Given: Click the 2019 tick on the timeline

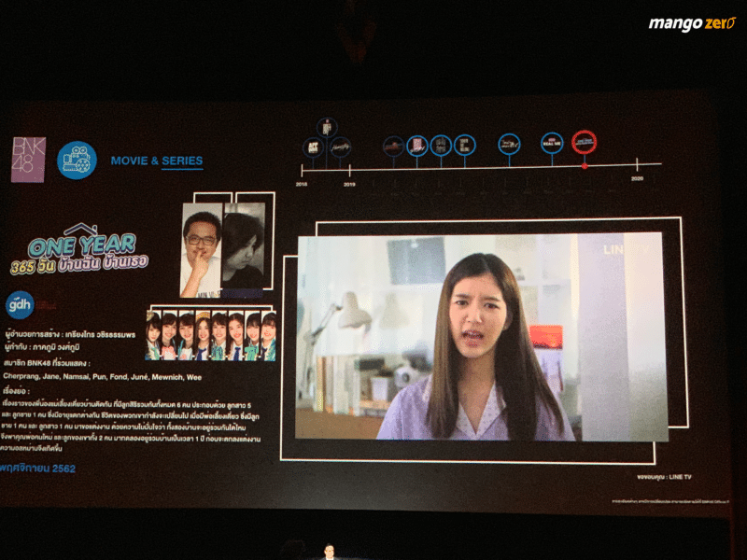Looking at the screenshot, I should click(x=349, y=171).
